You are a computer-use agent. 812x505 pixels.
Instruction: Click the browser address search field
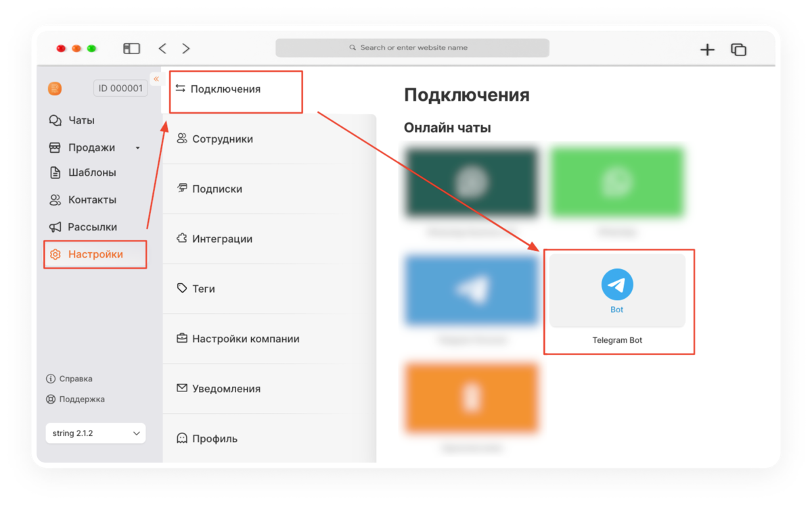pyautogui.click(x=412, y=48)
